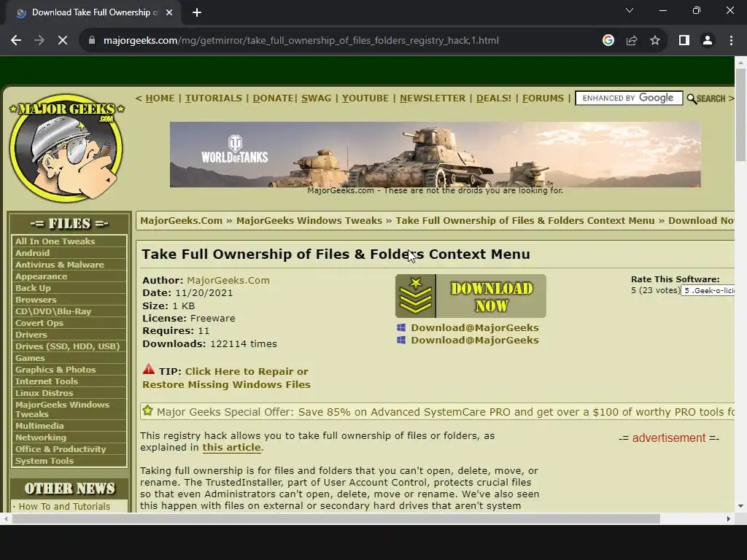
Task: Open the NEWSLETTER menu link
Action: pyautogui.click(x=433, y=98)
